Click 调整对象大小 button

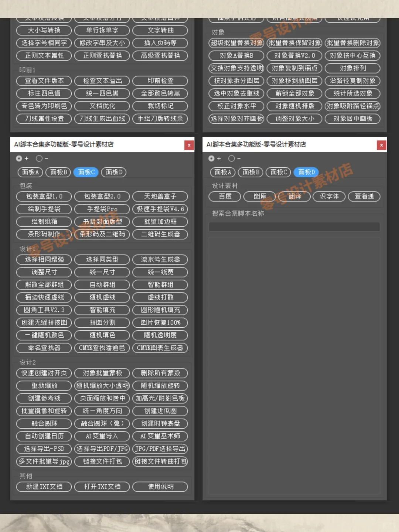click(294, 119)
